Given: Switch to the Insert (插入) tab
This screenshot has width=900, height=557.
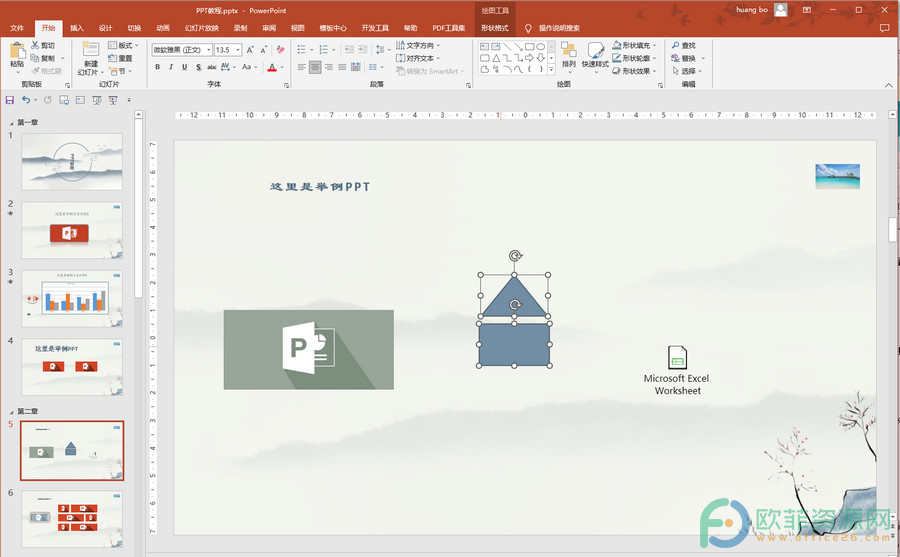Looking at the screenshot, I should pos(76,28).
